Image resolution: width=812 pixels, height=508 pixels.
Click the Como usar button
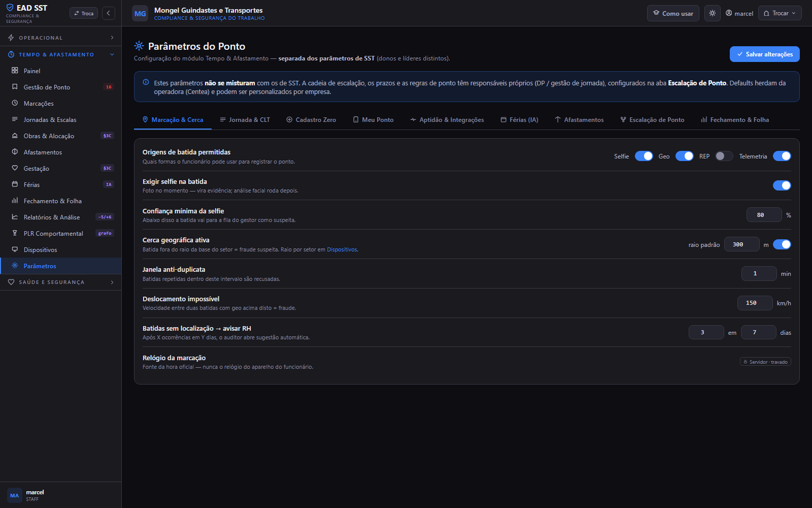pos(673,13)
